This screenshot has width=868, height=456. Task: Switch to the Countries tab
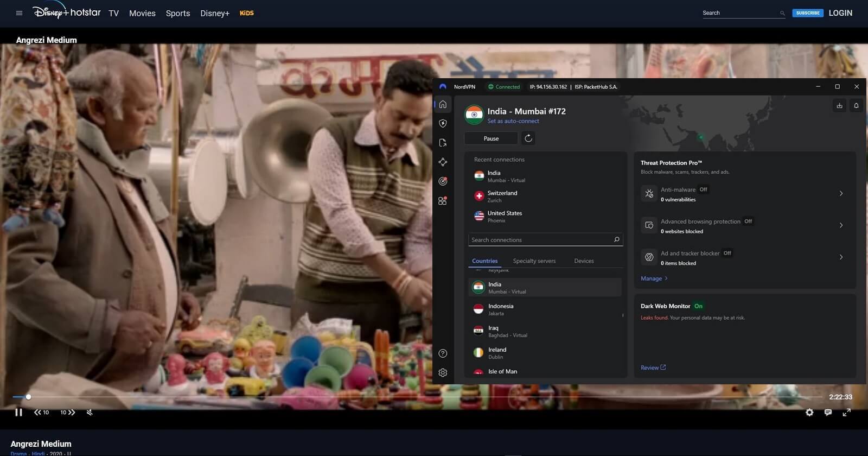(484, 261)
